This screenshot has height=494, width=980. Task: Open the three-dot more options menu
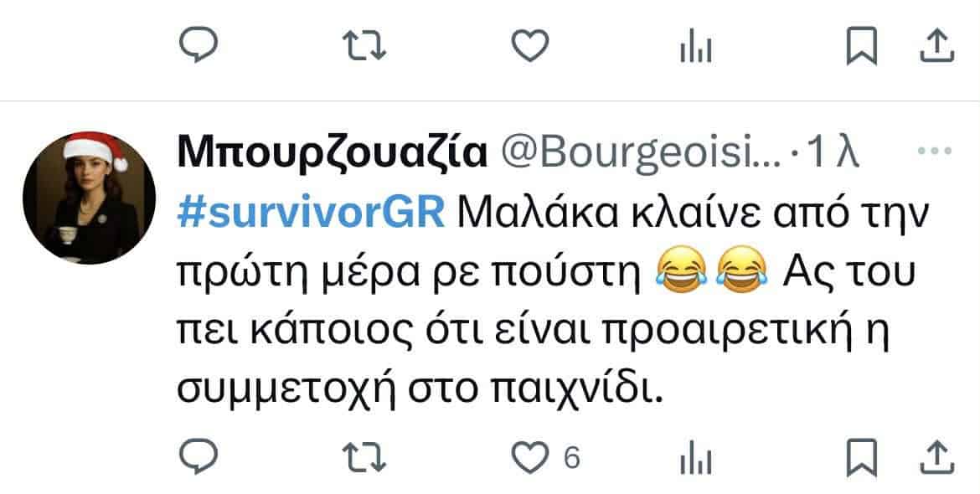pos(935,151)
